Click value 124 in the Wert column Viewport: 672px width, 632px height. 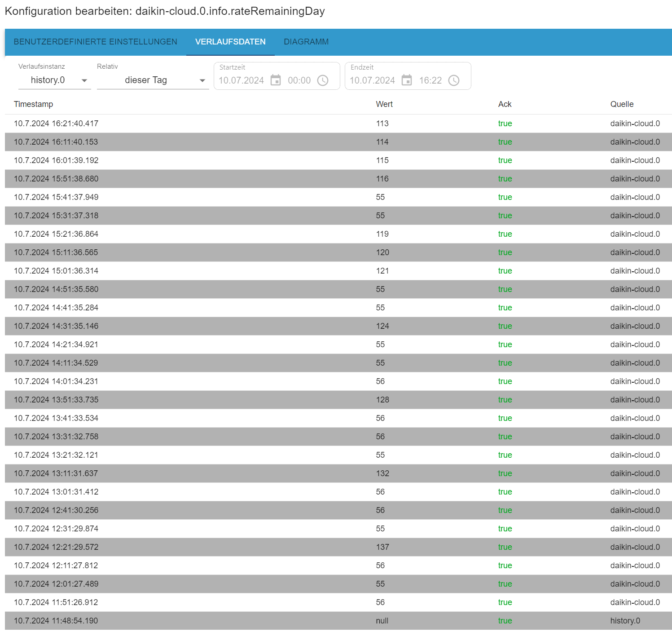(382, 326)
